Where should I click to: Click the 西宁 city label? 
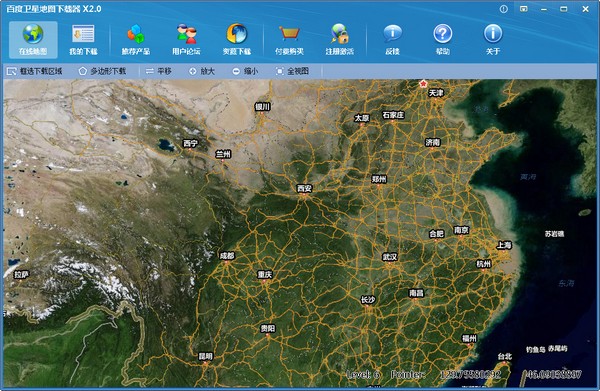pos(191,143)
